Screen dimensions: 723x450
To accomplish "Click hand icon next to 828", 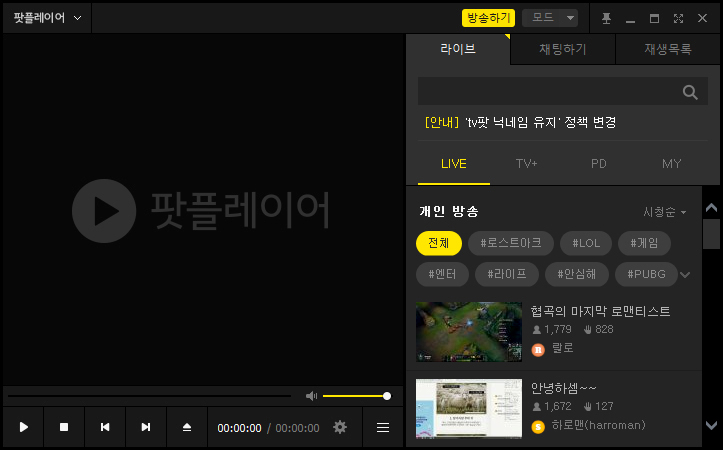I will (x=587, y=330).
